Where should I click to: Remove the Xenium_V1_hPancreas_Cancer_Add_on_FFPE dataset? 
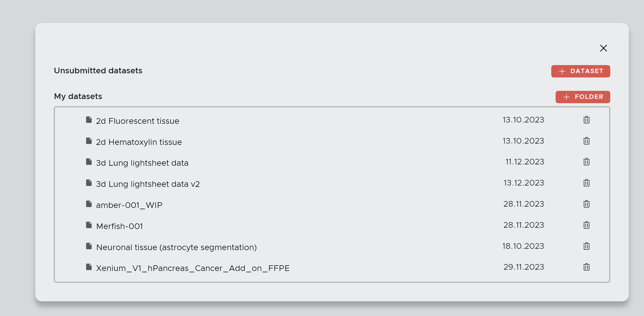click(586, 267)
